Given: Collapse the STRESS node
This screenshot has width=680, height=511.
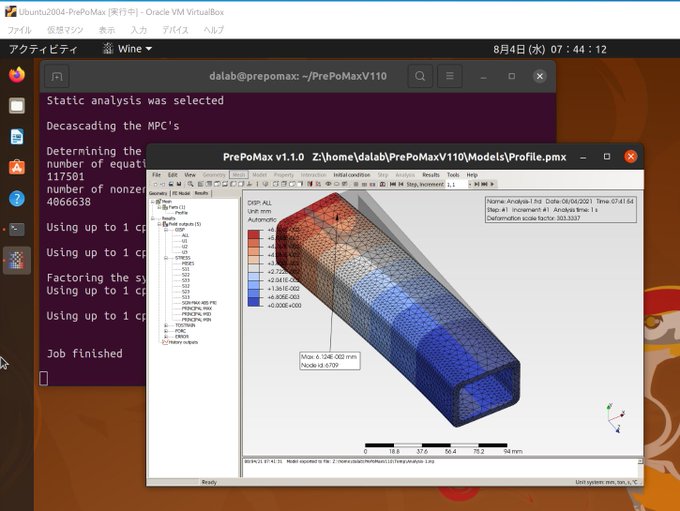Looking at the screenshot, I should click(x=166, y=258).
